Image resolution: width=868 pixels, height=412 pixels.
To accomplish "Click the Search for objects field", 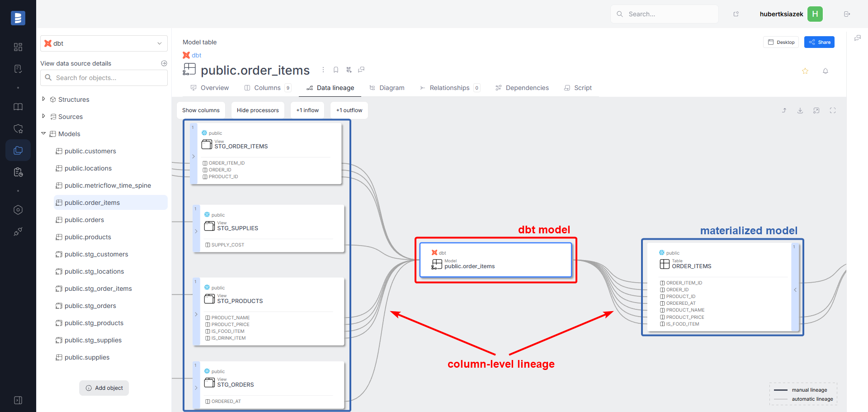I will point(104,78).
